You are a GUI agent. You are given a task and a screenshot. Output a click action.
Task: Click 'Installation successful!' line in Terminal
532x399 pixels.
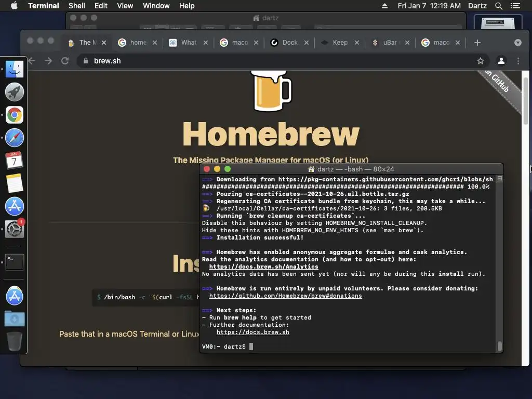coord(260,237)
